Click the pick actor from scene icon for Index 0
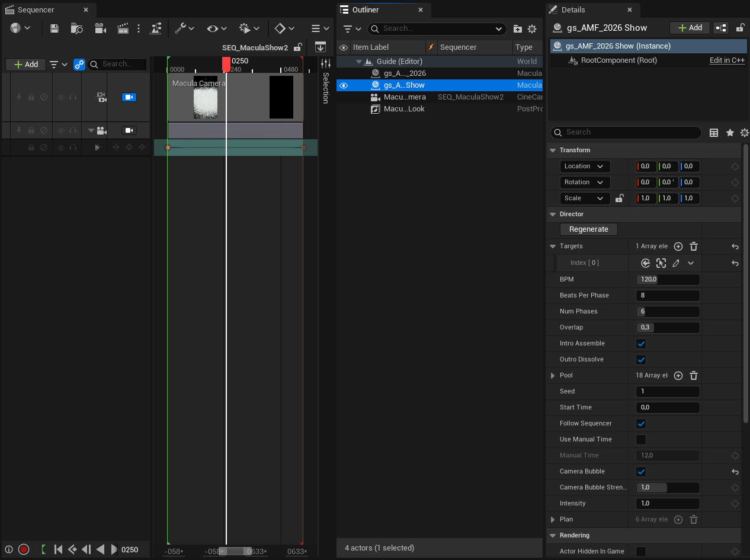Image resolution: width=750 pixels, height=560 pixels. (661, 263)
